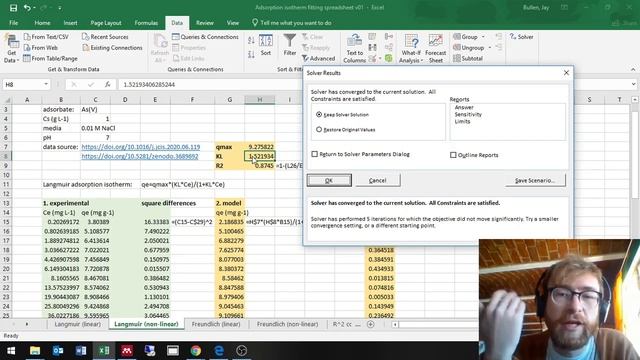Confirm Solver Results with OK
The image size is (640, 360).
pos(329,180)
